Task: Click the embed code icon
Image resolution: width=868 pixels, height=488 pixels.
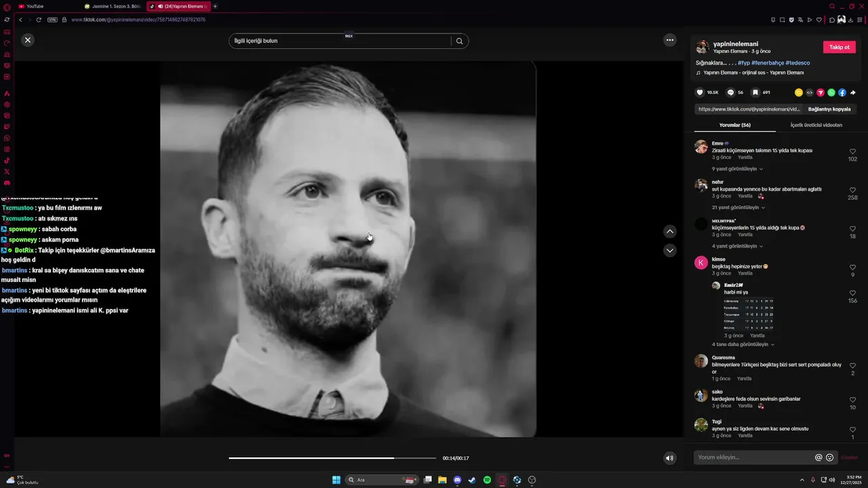Action: point(810,92)
